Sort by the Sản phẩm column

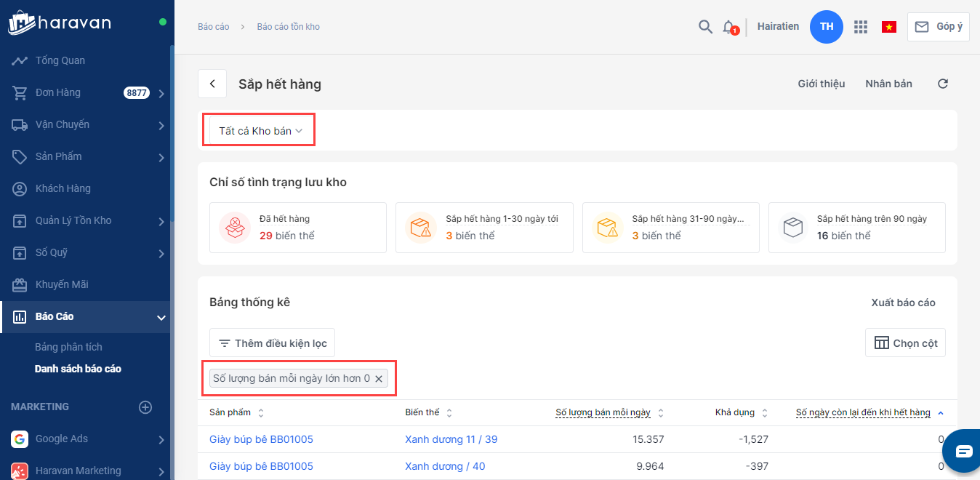click(x=261, y=412)
